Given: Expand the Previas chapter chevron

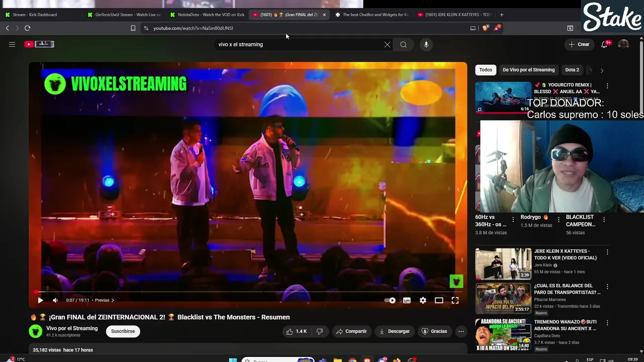Looking at the screenshot, I should tap(113, 300).
